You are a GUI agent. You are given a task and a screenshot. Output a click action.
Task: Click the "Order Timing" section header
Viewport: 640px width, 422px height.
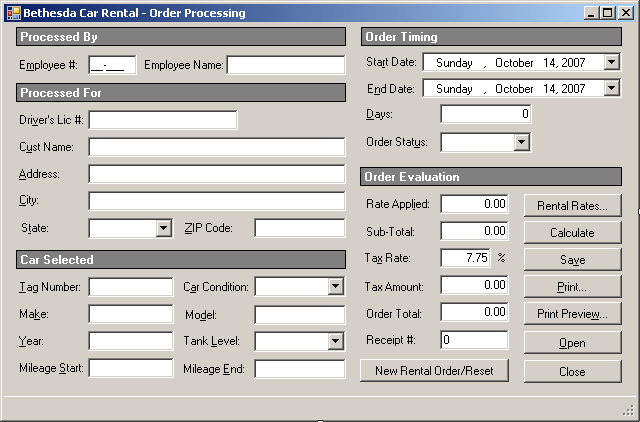click(491, 37)
